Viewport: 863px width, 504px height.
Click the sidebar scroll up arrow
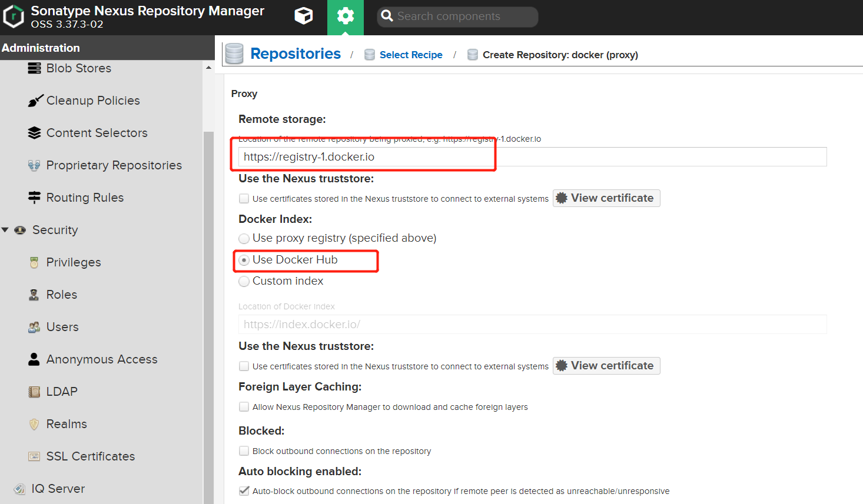point(208,68)
